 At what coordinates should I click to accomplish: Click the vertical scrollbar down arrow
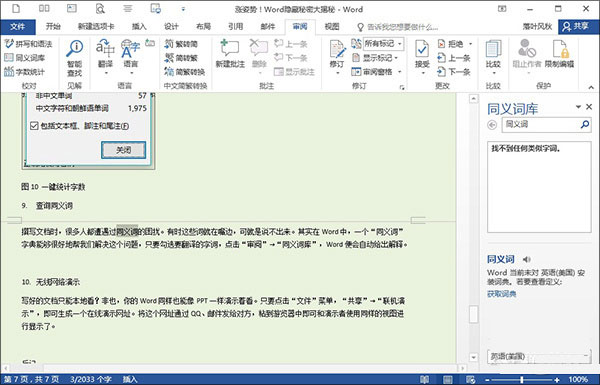[473, 357]
